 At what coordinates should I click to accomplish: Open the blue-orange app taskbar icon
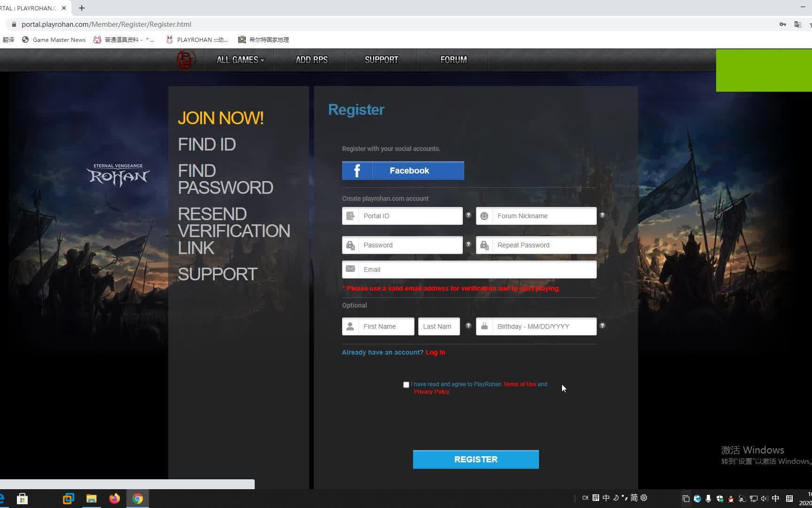[69, 499]
